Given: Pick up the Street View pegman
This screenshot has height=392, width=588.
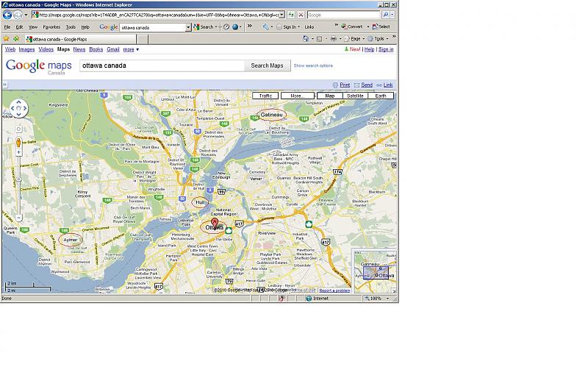Looking at the screenshot, I should point(18,142).
